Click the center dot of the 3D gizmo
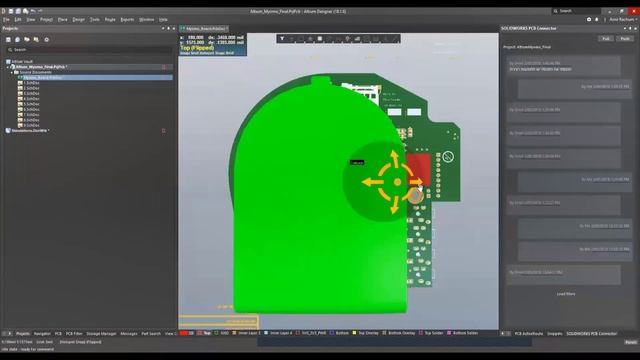 [397, 182]
